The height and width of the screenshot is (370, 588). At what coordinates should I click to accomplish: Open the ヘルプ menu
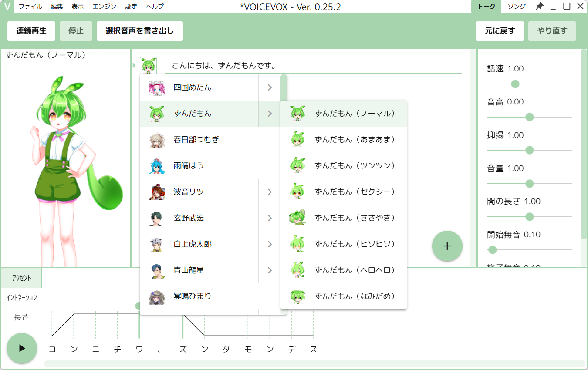point(155,7)
